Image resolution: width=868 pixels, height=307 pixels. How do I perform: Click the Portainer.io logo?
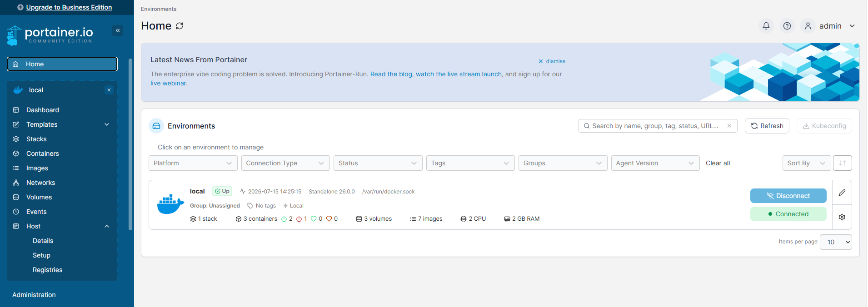pyautogui.click(x=50, y=35)
